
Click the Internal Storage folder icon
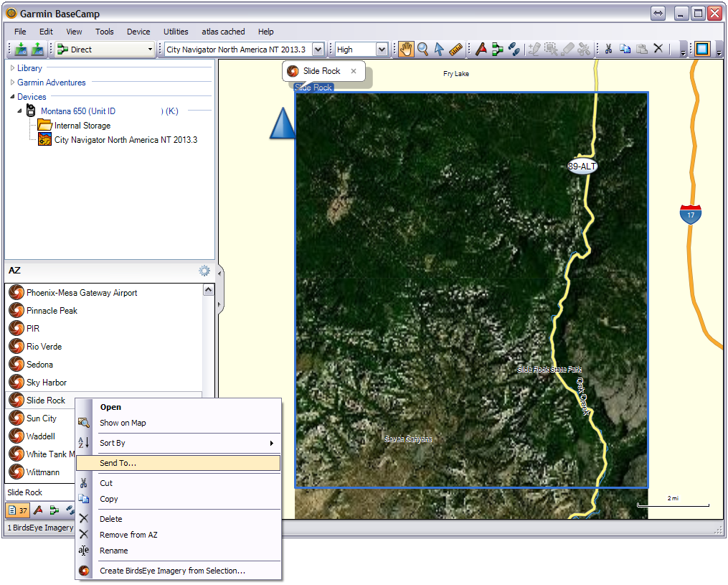[44, 125]
